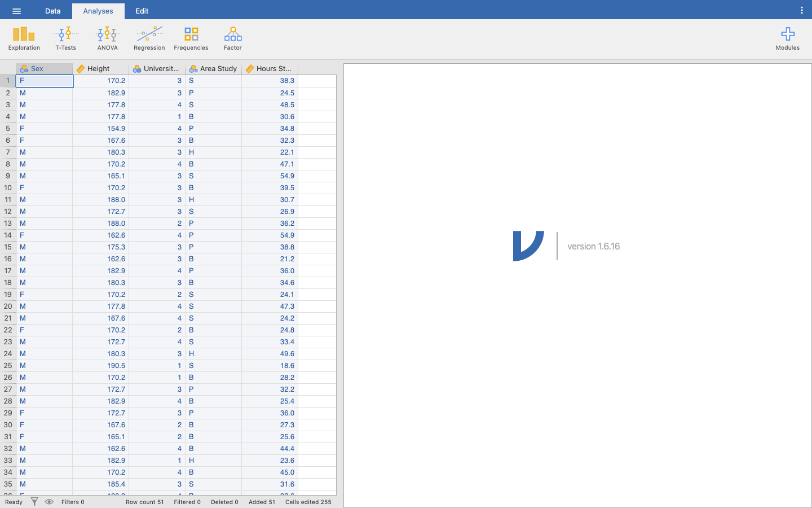Open the Factor analyses menu
The height and width of the screenshot is (508, 812).
point(233,38)
